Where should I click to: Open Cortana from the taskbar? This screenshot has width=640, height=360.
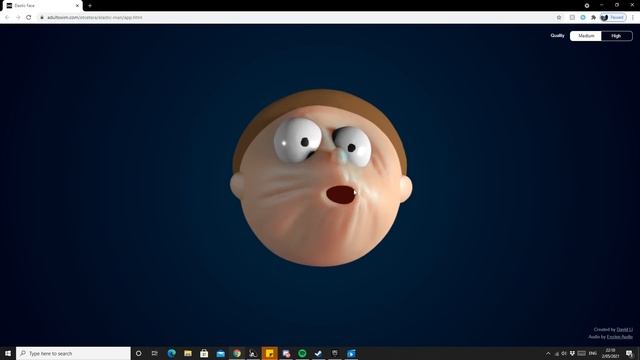pos(138,353)
